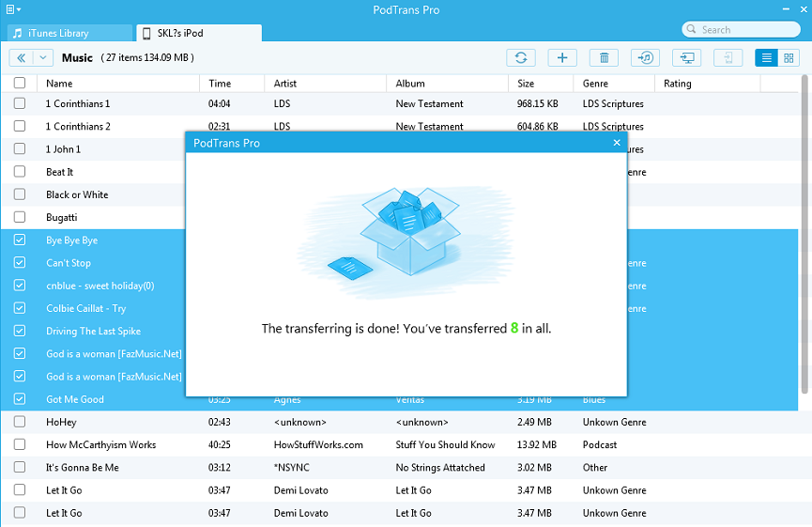Click the refresh icon in toolbar

(x=521, y=58)
